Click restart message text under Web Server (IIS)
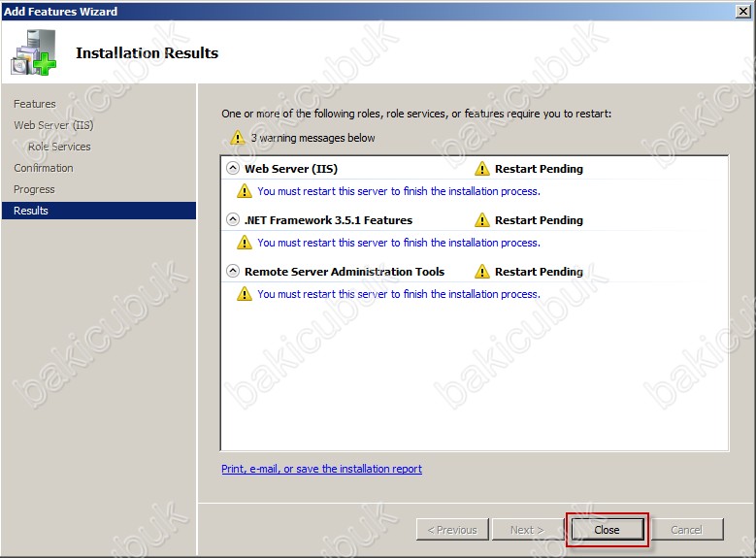This screenshot has height=558, width=756. [399, 191]
